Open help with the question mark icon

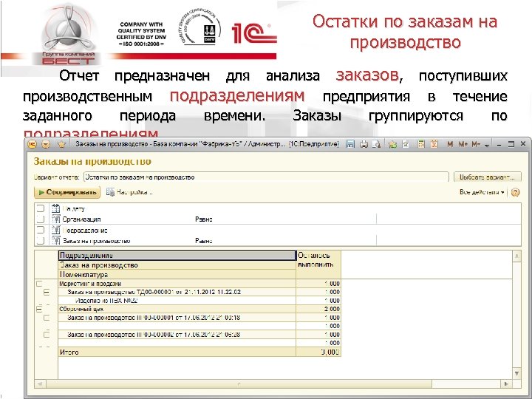click(516, 192)
